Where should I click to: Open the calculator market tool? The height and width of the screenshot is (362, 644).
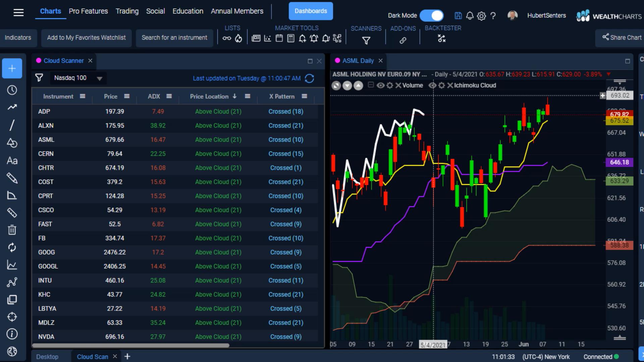tap(291, 39)
